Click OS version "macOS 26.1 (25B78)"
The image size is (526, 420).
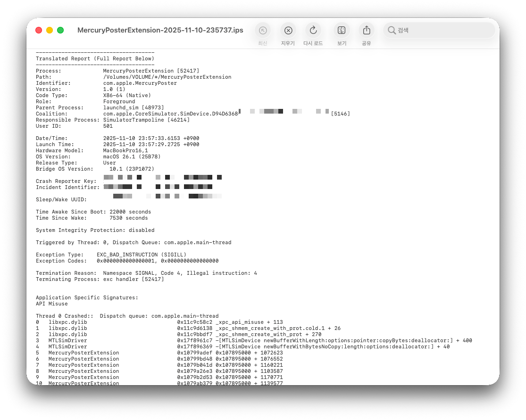132,156
